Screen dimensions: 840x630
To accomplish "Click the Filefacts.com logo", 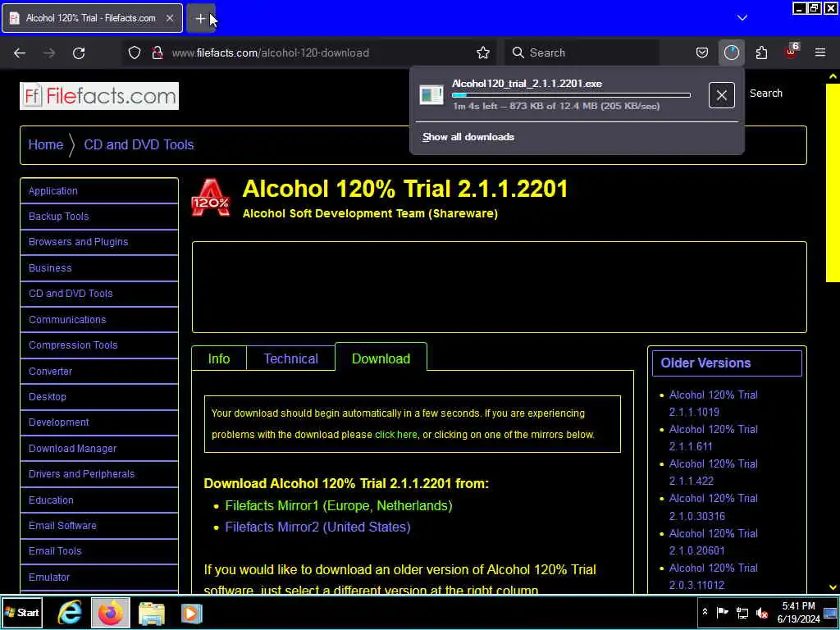I will 99,96.
